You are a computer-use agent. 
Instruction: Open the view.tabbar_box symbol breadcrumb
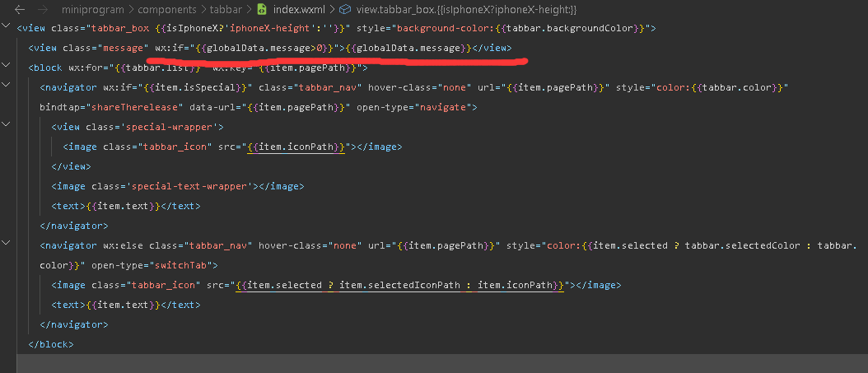(459, 9)
